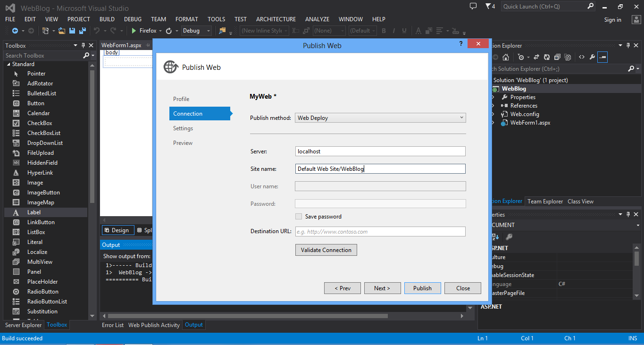The height and width of the screenshot is (345, 644).
Task: Pin the Toolbox panel with pushpin icon
Action: (x=84, y=45)
